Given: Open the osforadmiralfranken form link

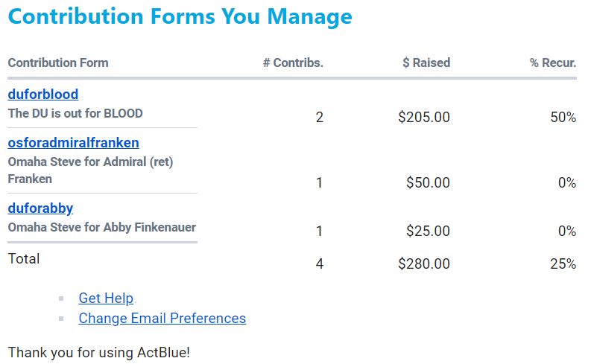Looking at the screenshot, I should pos(73,143).
